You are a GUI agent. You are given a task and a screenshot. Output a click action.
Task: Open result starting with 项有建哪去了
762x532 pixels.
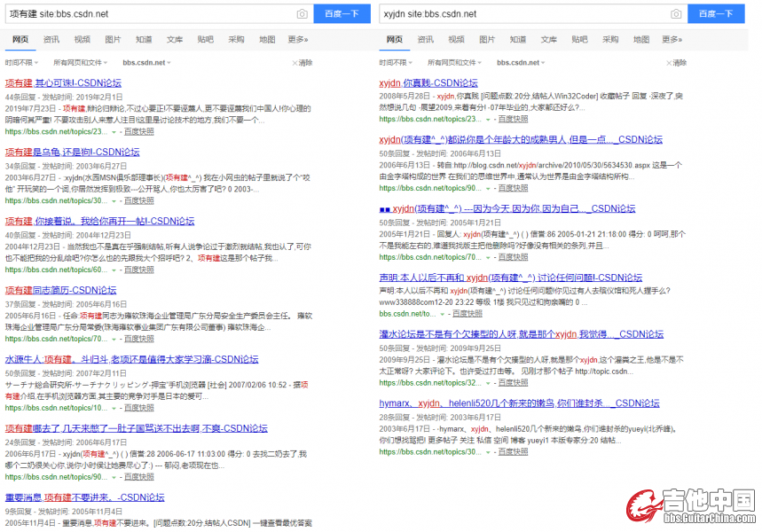coord(136,428)
